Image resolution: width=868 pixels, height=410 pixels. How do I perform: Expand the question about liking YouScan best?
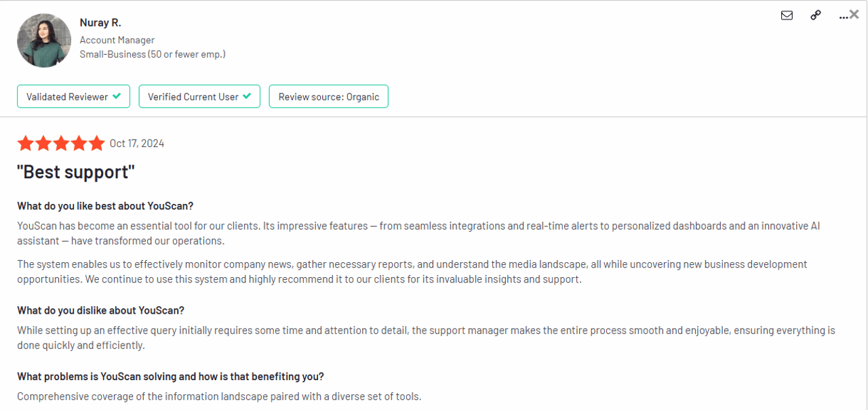click(104, 205)
